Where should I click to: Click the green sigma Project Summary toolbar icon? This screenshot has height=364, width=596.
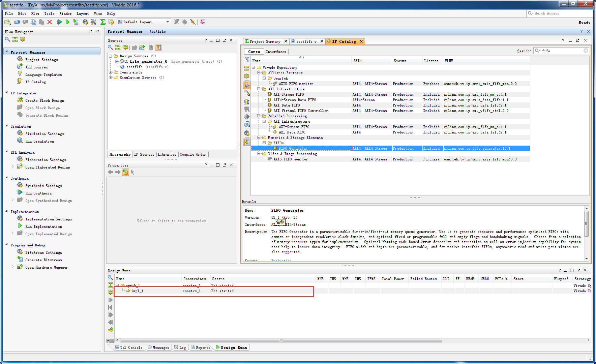[x=103, y=22]
